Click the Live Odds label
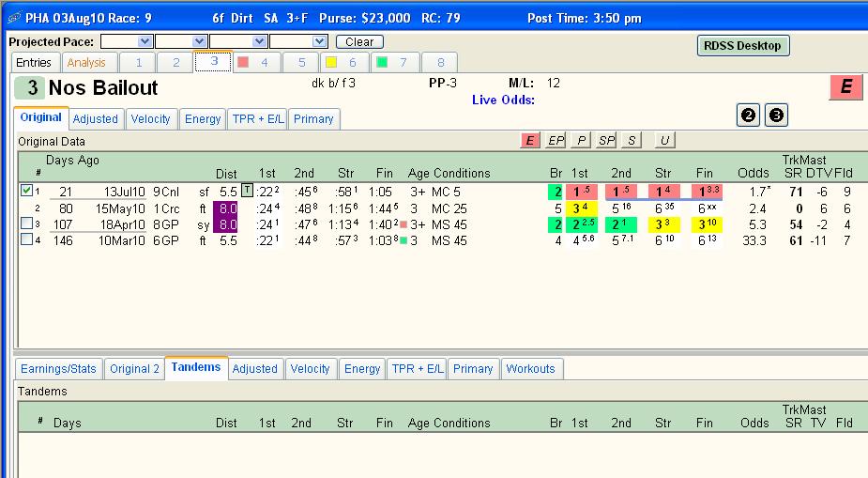Image resolution: width=868 pixels, height=478 pixels. click(x=503, y=100)
